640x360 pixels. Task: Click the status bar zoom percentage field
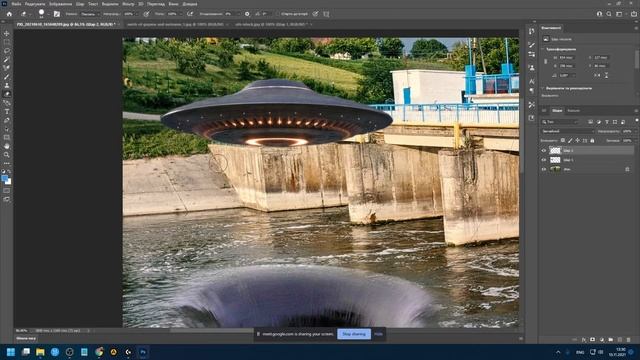tap(22, 331)
